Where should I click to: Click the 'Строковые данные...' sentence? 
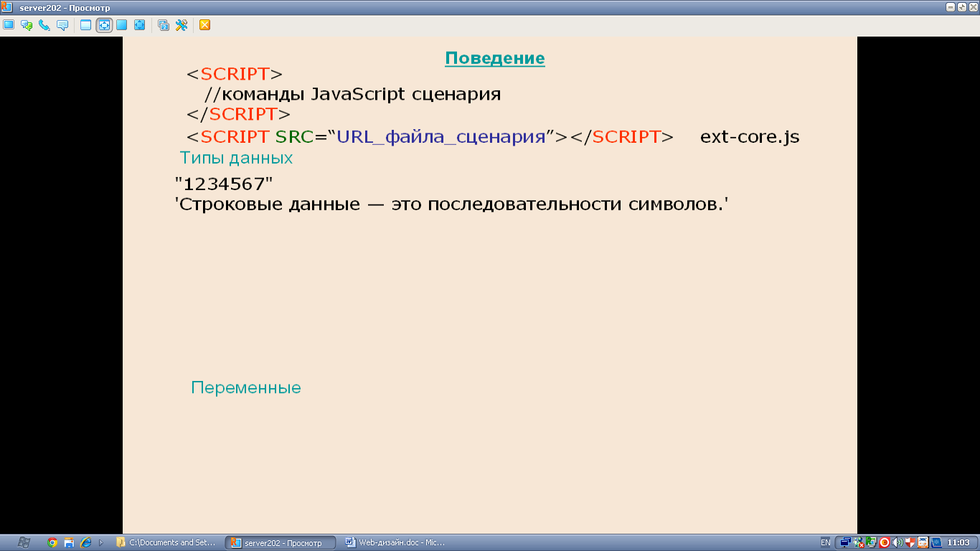click(452, 204)
